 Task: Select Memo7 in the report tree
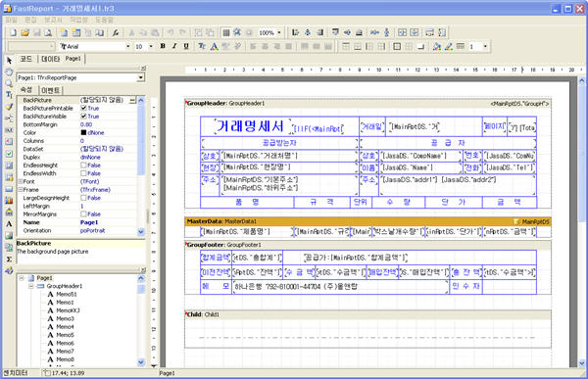(65, 352)
